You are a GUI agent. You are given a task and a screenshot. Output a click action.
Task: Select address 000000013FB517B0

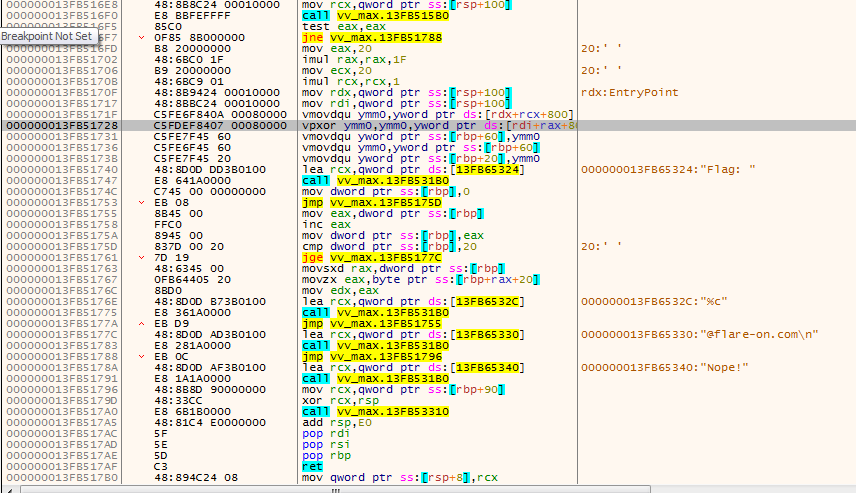pos(62,478)
